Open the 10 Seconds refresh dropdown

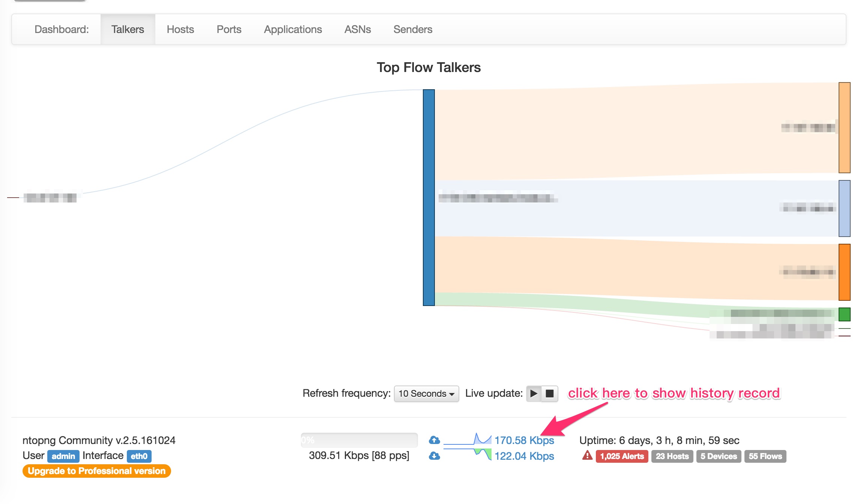pyautogui.click(x=426, y=394)
